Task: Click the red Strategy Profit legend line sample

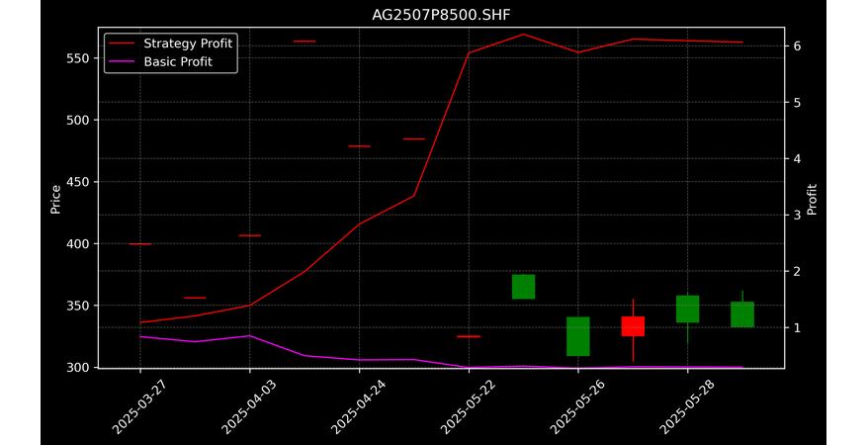Action: pyautogui.click(x=122, y=44)
